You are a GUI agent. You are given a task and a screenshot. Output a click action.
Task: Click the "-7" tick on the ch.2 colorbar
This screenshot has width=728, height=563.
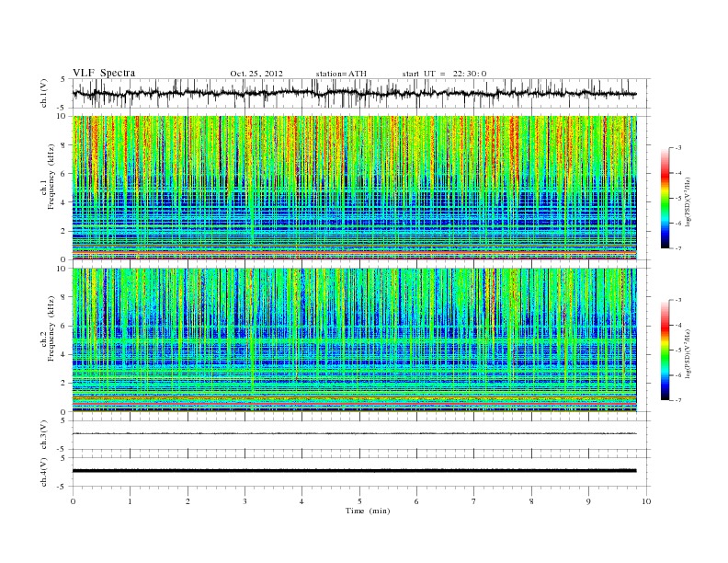coord(678,400)
